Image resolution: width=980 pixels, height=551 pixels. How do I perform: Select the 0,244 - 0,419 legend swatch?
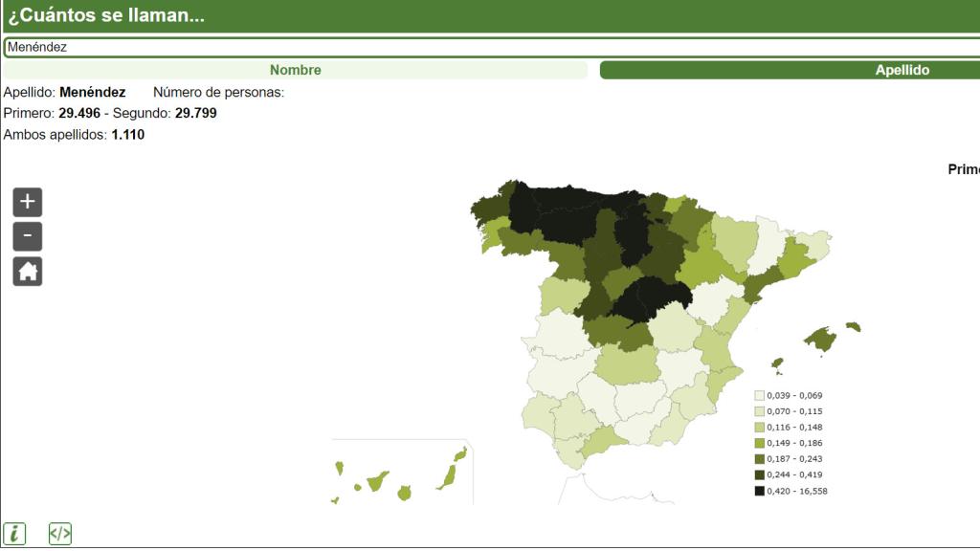[x=759, y=474]
